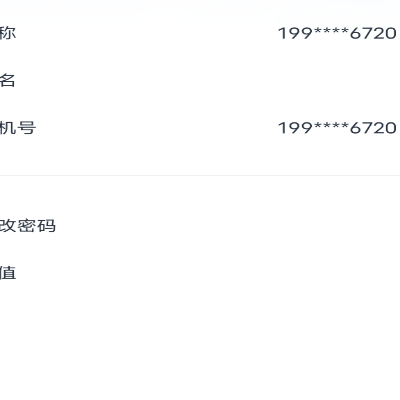Click the 6720 digits in nickname value
Viewport: 400px width, 400px height.
pos(373,33)
